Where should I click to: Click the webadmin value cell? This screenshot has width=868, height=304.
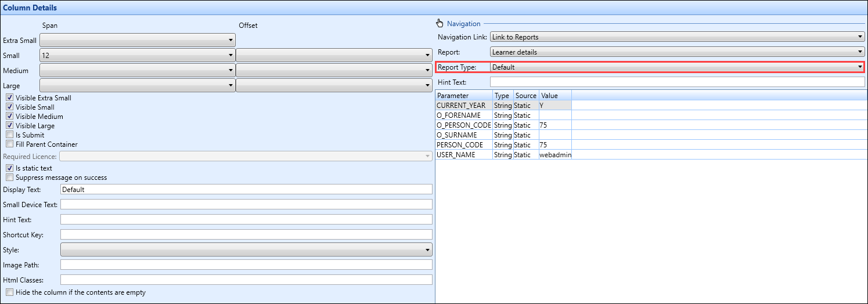click(x=555, y=155)
